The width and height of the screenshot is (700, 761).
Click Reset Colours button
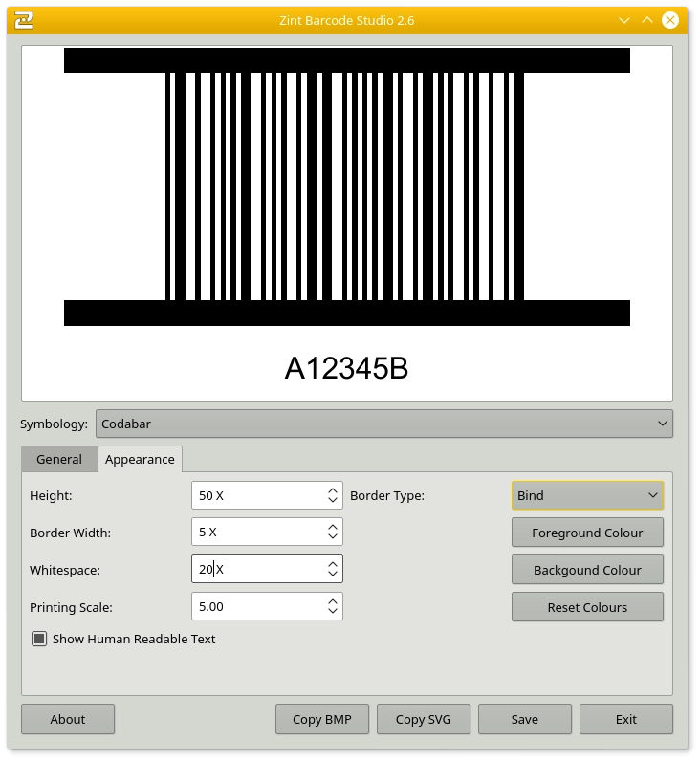(x=587, y=607)
